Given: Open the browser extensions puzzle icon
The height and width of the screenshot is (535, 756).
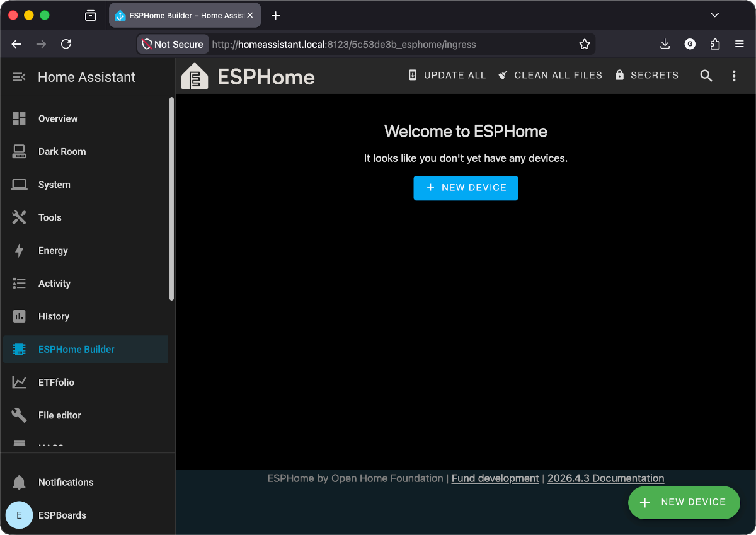Looking at the screenshot, I should (715, 44).
